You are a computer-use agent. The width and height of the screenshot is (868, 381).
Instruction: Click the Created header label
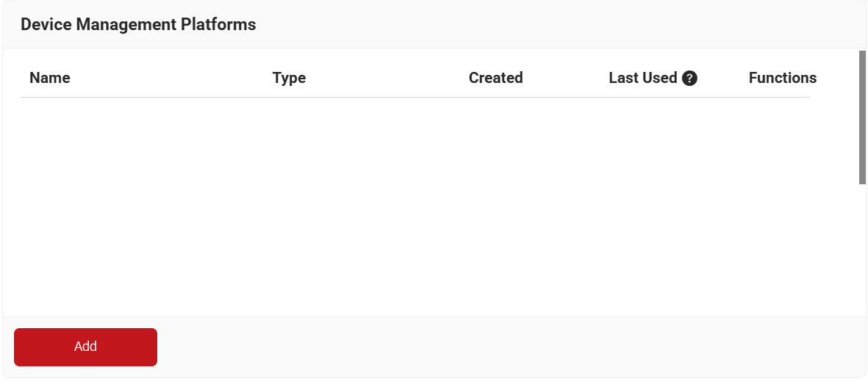(x=495, y=78)
